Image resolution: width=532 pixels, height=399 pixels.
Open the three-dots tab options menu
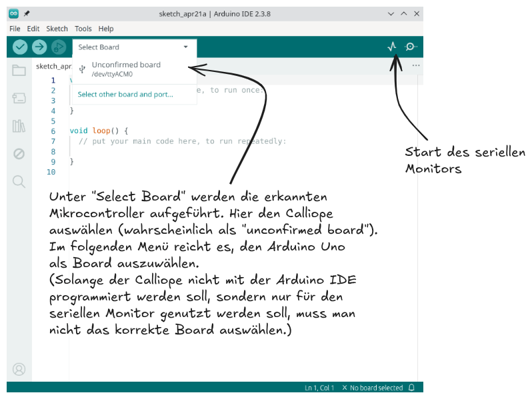(x=416, y=65)
